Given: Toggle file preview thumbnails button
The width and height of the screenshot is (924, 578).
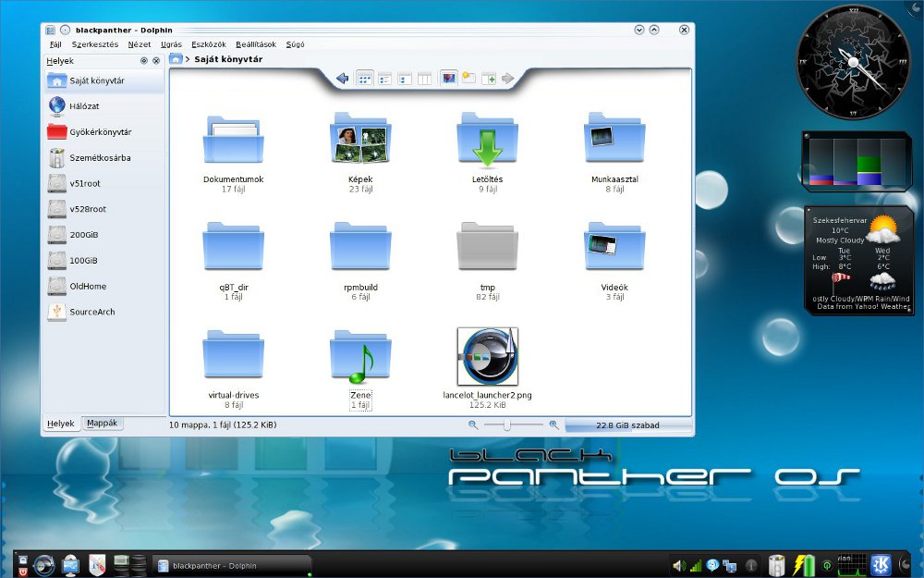Looking at the screenshot, I should tap(449, 79).
